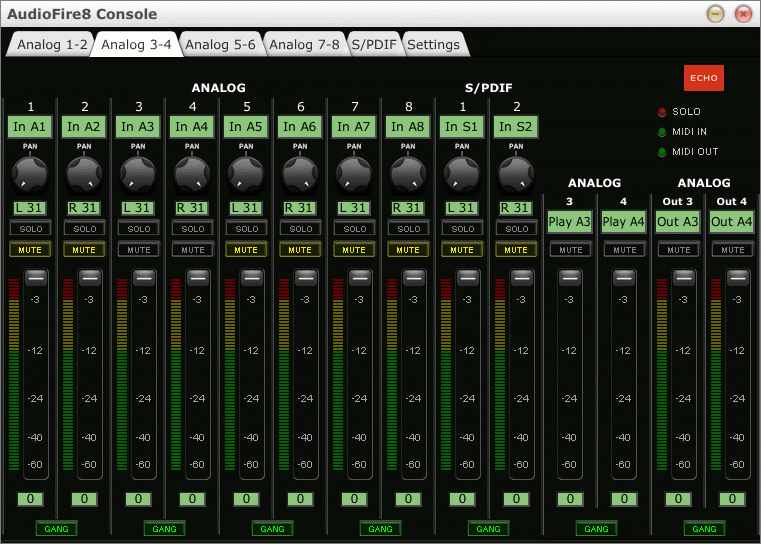Unmute the In A8 channel

(408, 250)
